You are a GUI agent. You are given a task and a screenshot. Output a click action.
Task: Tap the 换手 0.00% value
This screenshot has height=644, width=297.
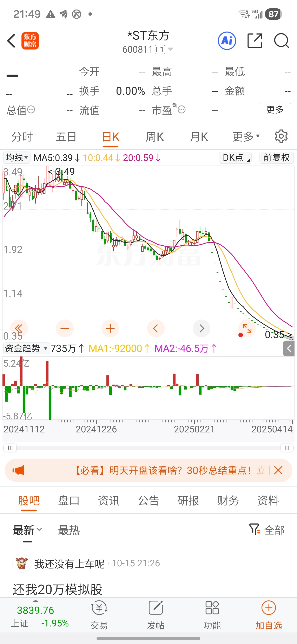(130, 91)
